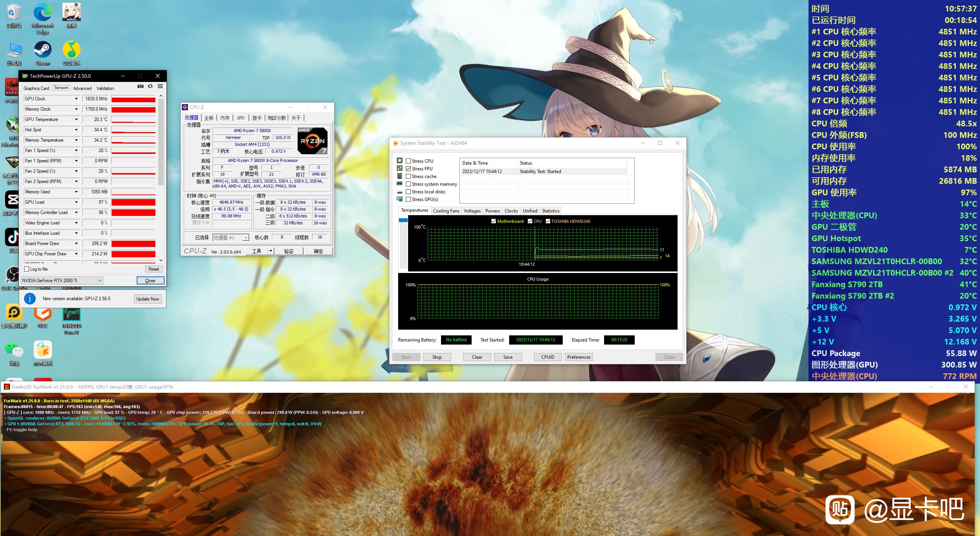Open the OBS Studio desktop icon
Image resolution: width=980 pixels, height=536 pixels.
[13, 278]
